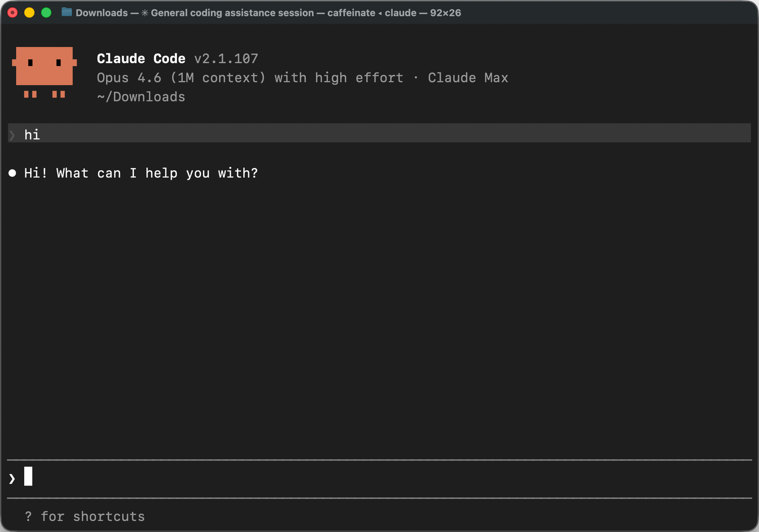Click the folder icon in the title bar
759x532 pixels.
pyautogui.click(x=66, y=13)
